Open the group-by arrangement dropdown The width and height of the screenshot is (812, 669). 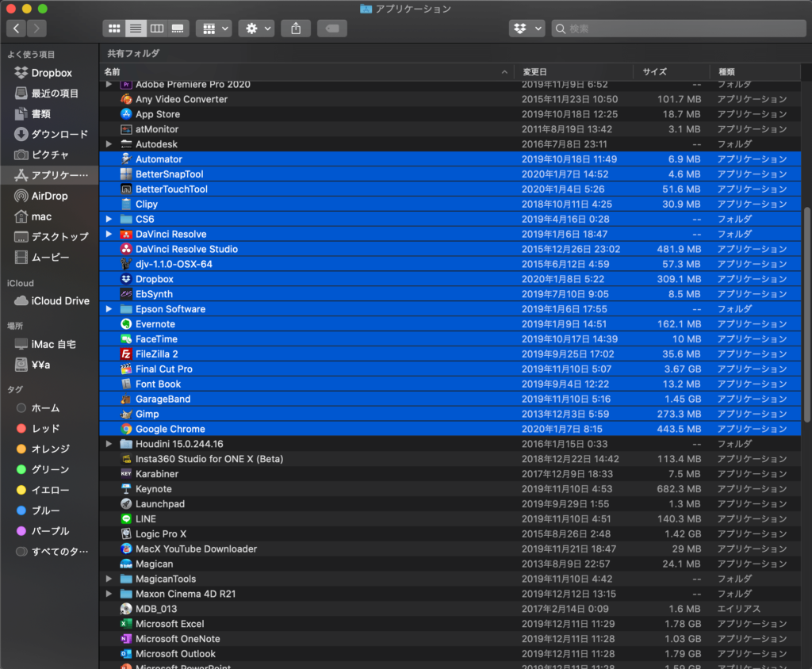point(214,29)
